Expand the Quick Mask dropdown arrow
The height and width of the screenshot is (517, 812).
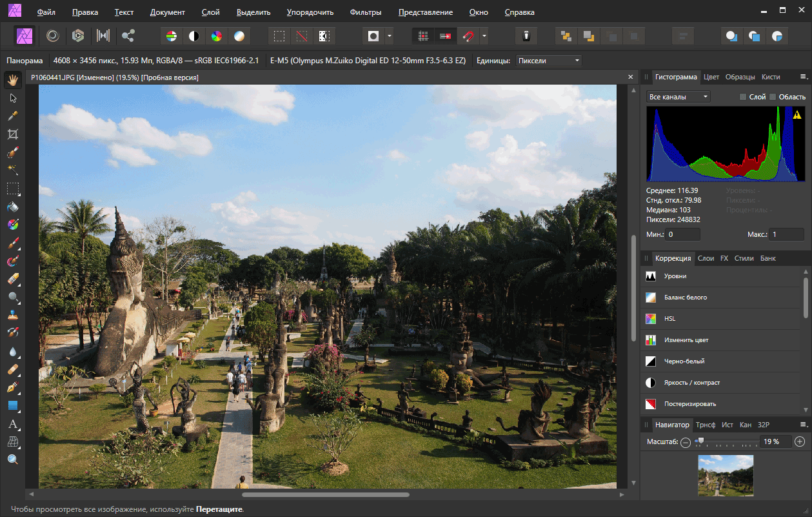[390, 36]
